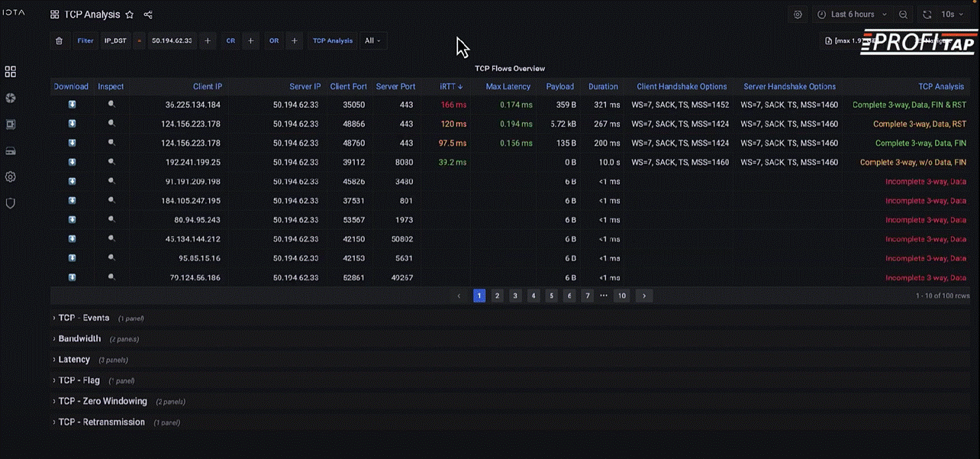Open TCP Analysis All dropdown
The image size is (980, 459).
(372, 41)
